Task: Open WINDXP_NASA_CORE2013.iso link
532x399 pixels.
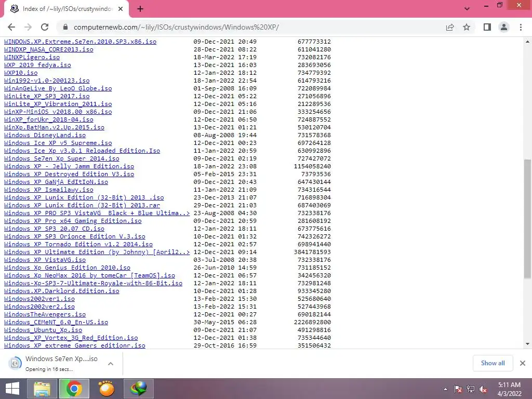Action: tap(48, 49)
